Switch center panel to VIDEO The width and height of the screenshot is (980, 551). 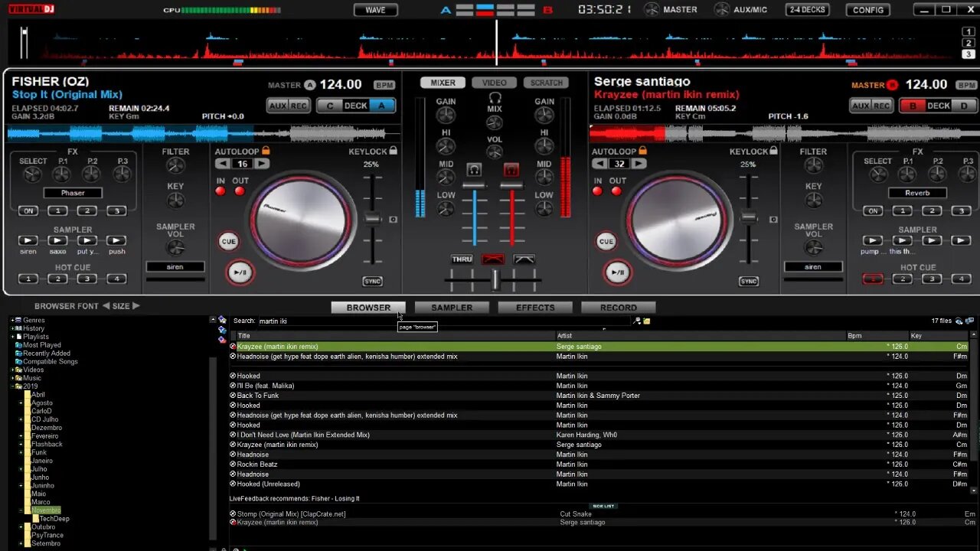coord(495,83)
